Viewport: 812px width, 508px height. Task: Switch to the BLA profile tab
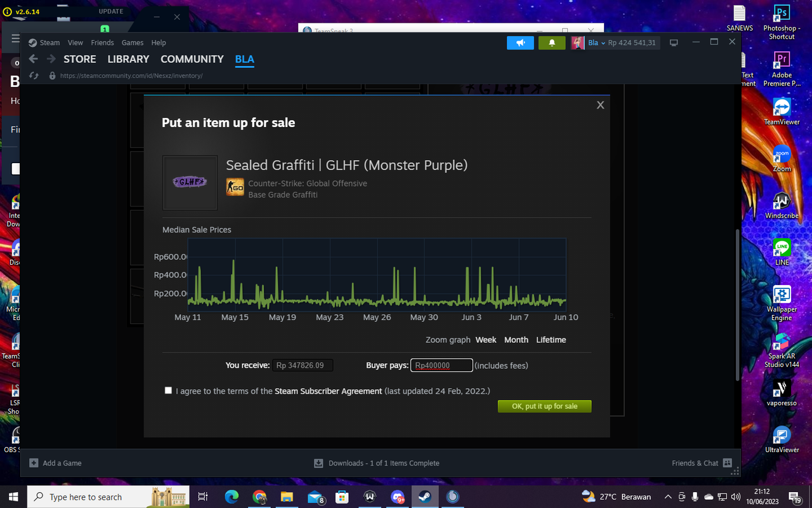[244, 59]
